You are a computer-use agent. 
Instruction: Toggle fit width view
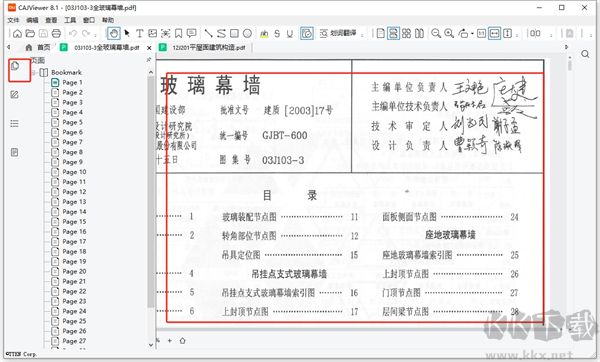coord(494,34)
